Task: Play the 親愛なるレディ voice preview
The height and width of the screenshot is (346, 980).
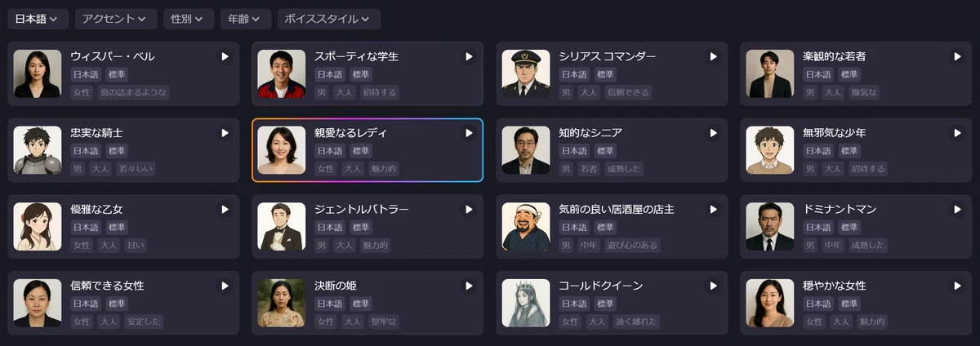Action: click(x=469, y=133)
